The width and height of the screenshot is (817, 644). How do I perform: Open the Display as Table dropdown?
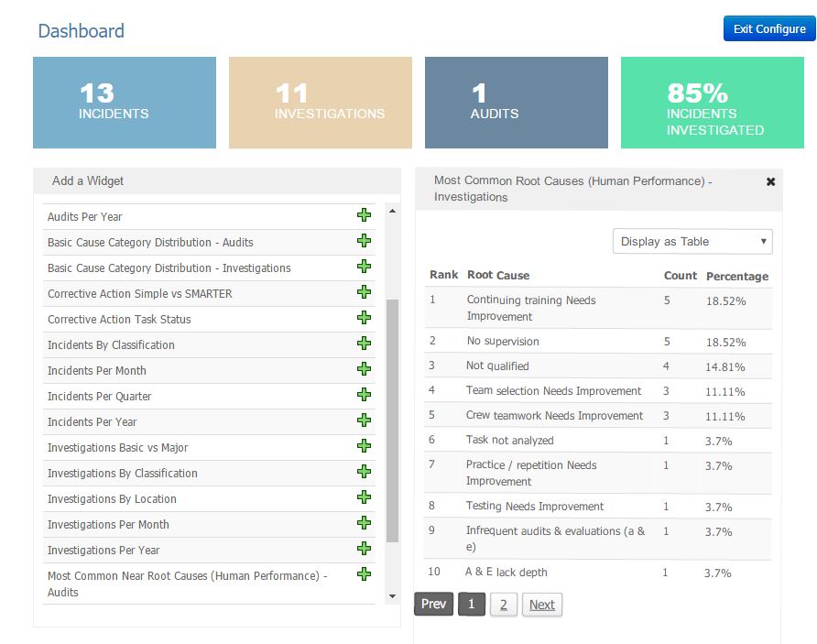(x=692, y=242)
